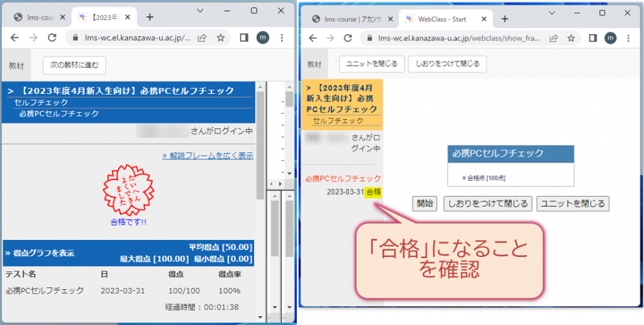Click the 開始 button
This screenshot has height=325, width=644.
point(425,203)
